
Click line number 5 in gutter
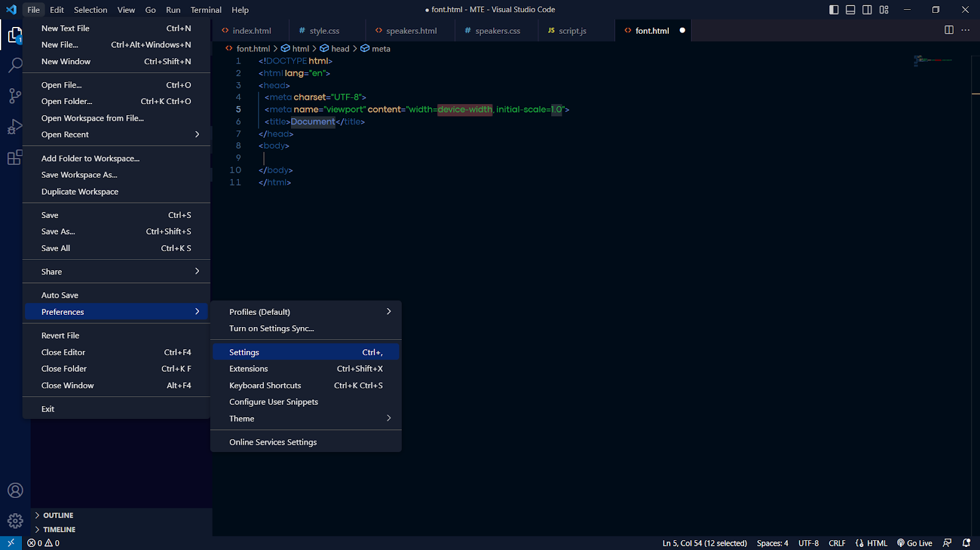238,110
